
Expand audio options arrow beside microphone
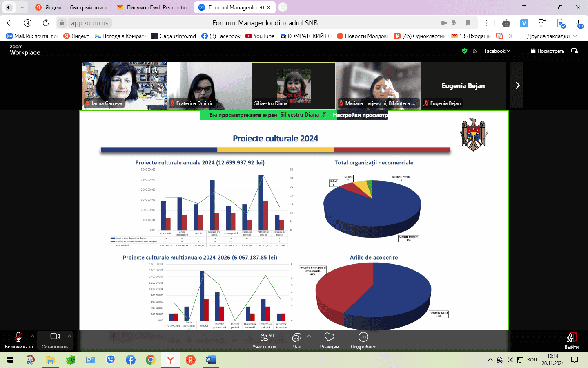click(33, 336)
